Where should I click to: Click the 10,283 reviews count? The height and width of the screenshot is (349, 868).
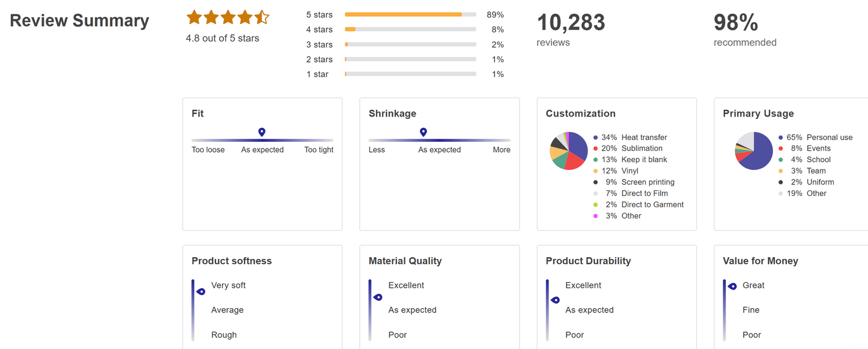(571, 23)
